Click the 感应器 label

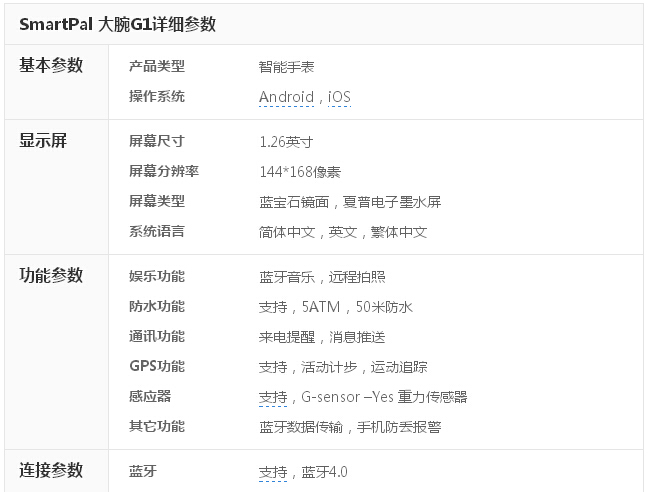click(150, 397)
